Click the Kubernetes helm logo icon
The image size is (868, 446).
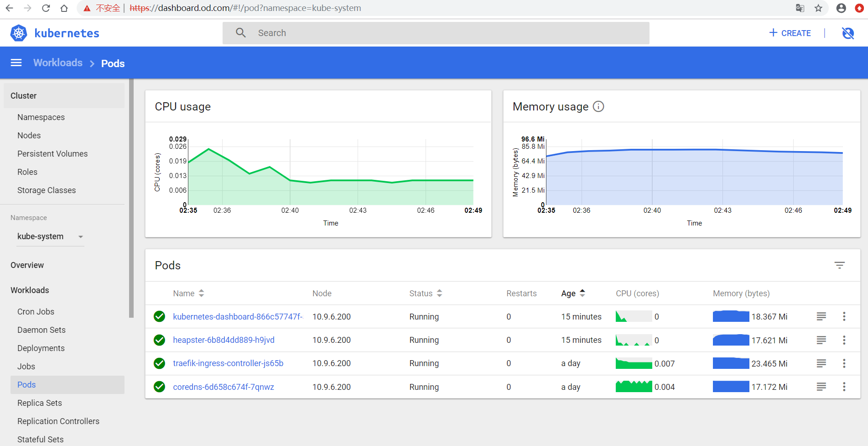[19, 33]
